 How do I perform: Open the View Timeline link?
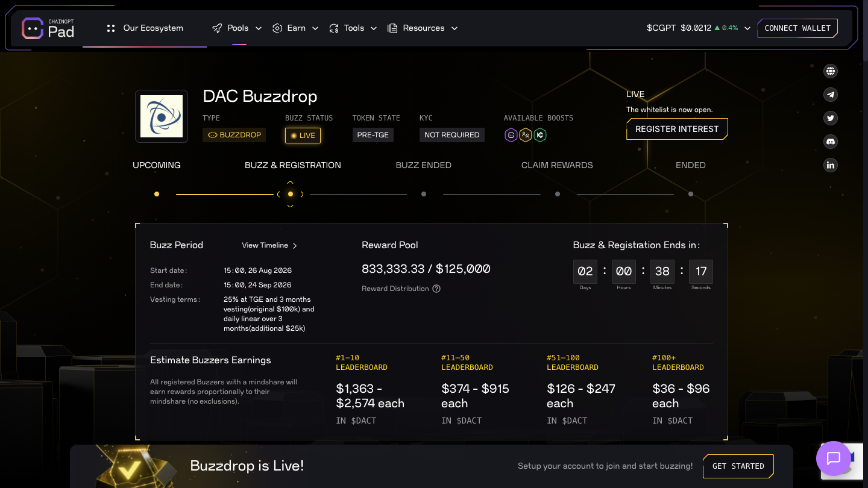269,245
